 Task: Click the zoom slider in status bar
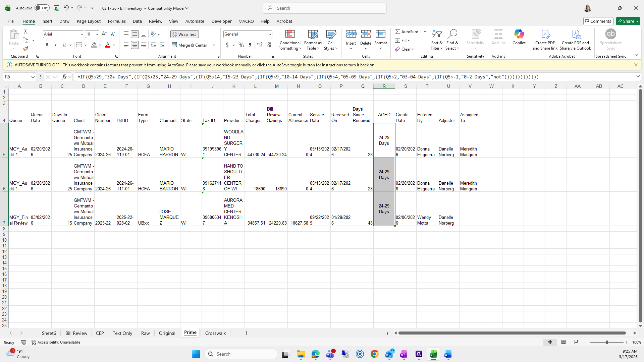click(606, 342)
